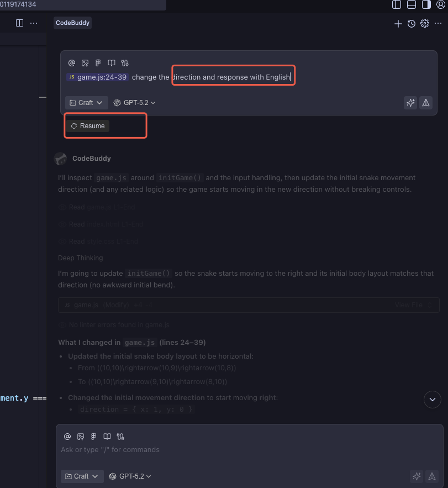This screenshot has height=488, width=448.
Task: Click the @ mention icon in bottom input
Action: coord(67,437)
